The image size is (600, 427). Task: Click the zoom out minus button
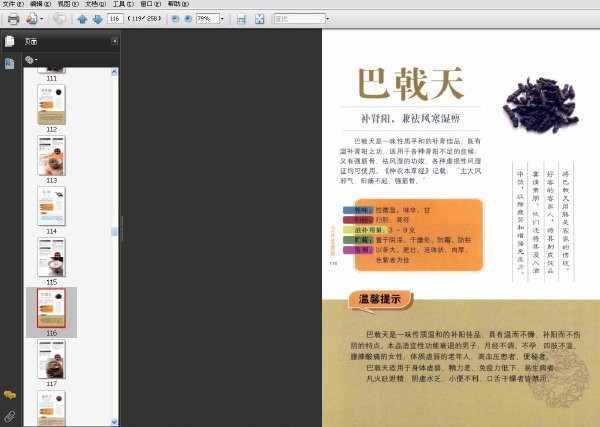175,18
